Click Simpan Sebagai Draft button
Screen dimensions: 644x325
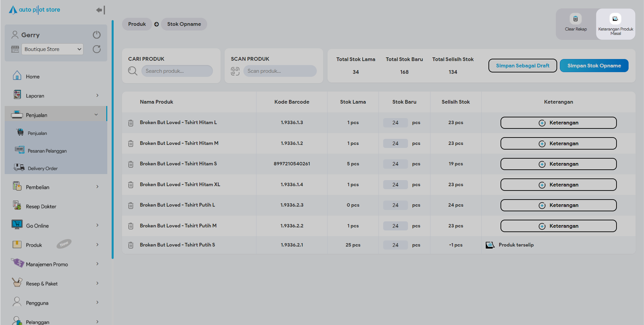522,66
